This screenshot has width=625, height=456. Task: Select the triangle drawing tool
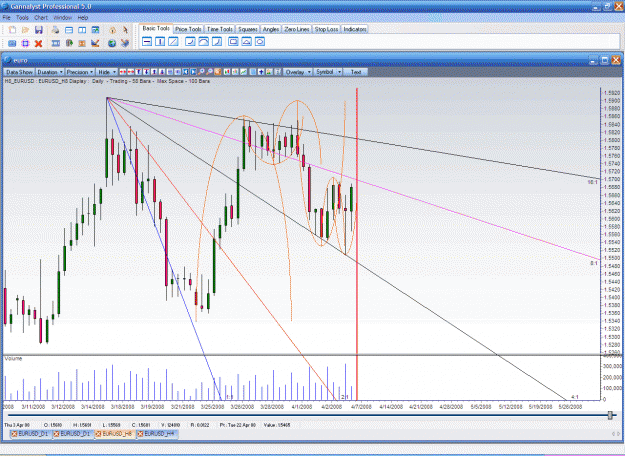tap(246, 41)
